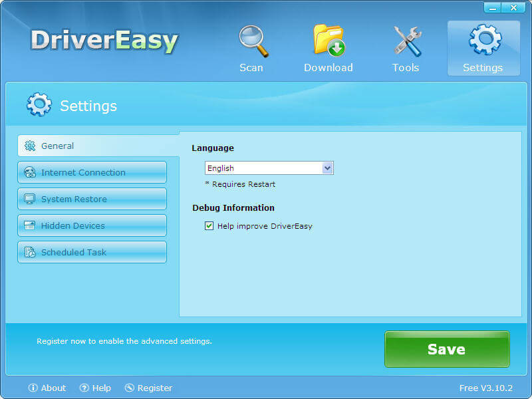This screenshot has width=532, height=399.
Task: Click the General gear icon in sidebar
Action: (x=30, y=146)
